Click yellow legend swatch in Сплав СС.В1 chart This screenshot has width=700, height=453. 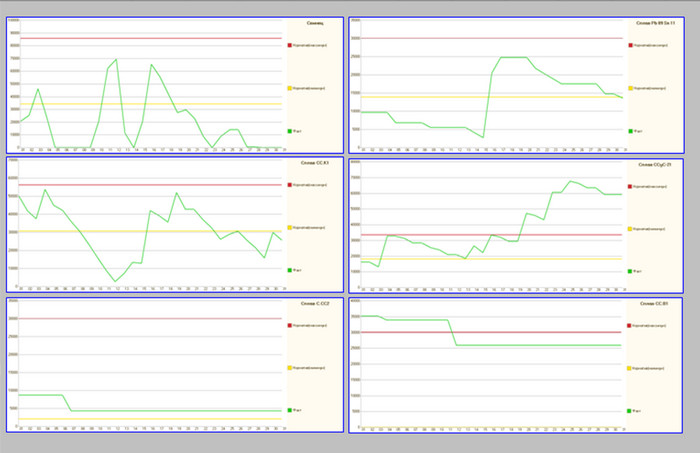point(631,368)
